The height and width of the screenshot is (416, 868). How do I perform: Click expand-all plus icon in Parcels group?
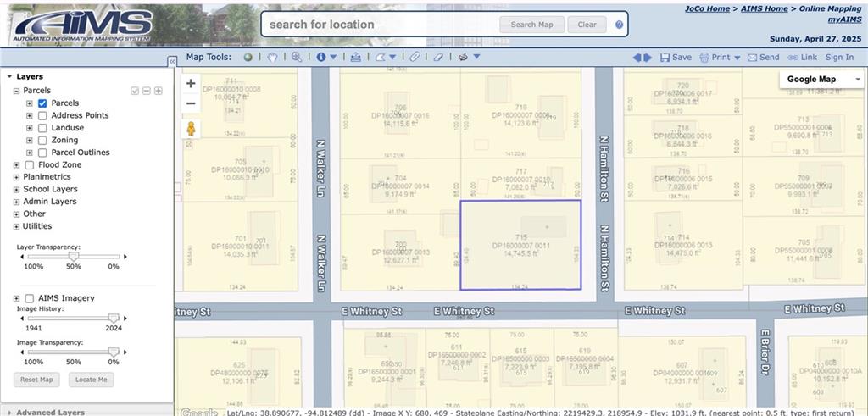coord(159,91)
